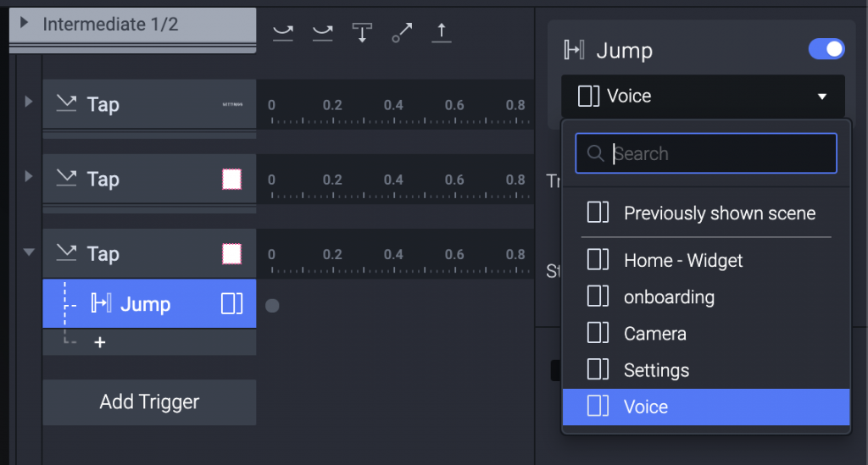Viewport: 868px width, 465px height.
Task: Expand the first Tap trigger
Action: pos(28,102)
